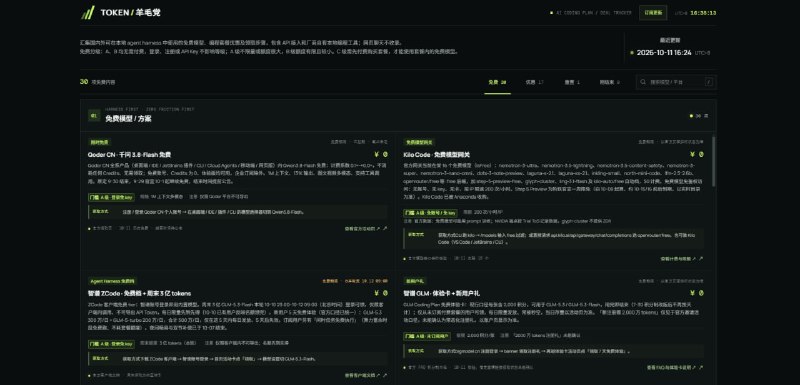Click the green bars logo icon

pyautogui.click(x=87, y=13)
